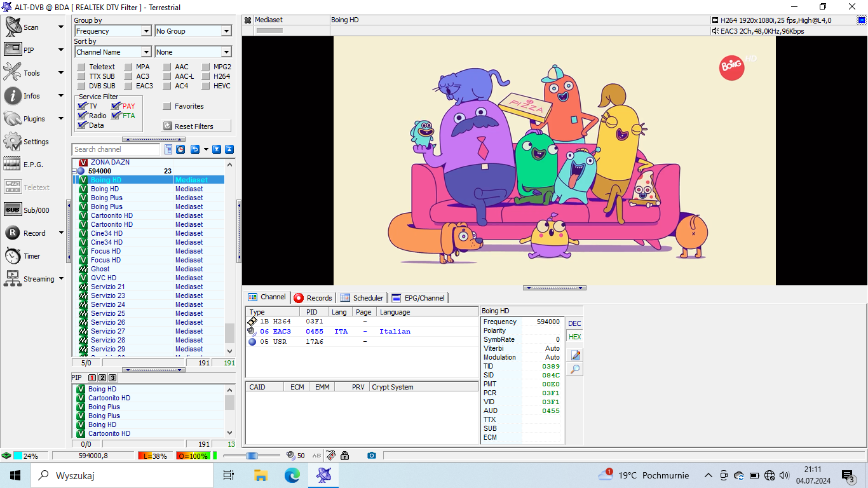Expand the Record menu arrow

pos(61,233)
